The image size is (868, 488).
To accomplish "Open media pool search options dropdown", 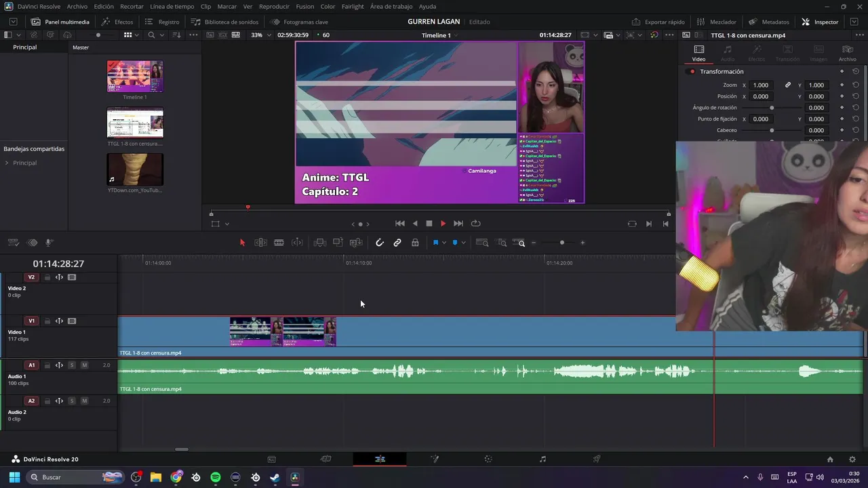I will pos(163,35).
